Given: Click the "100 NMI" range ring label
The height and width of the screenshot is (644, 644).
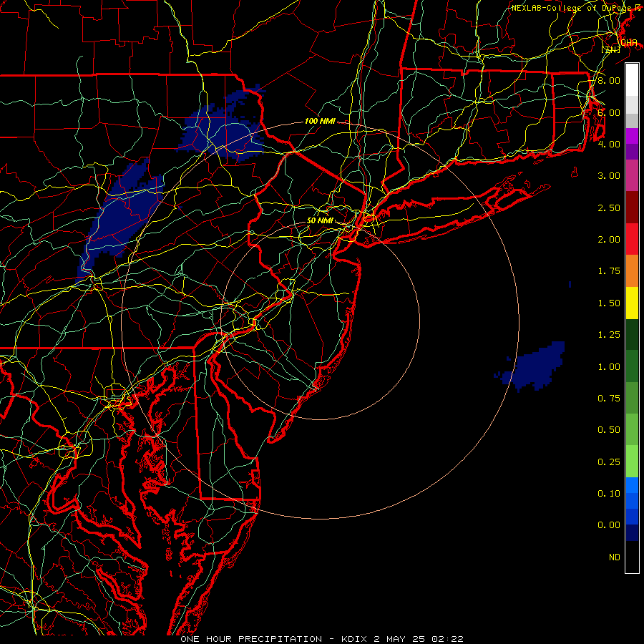Looking at the screenshot, I should 320,121.
